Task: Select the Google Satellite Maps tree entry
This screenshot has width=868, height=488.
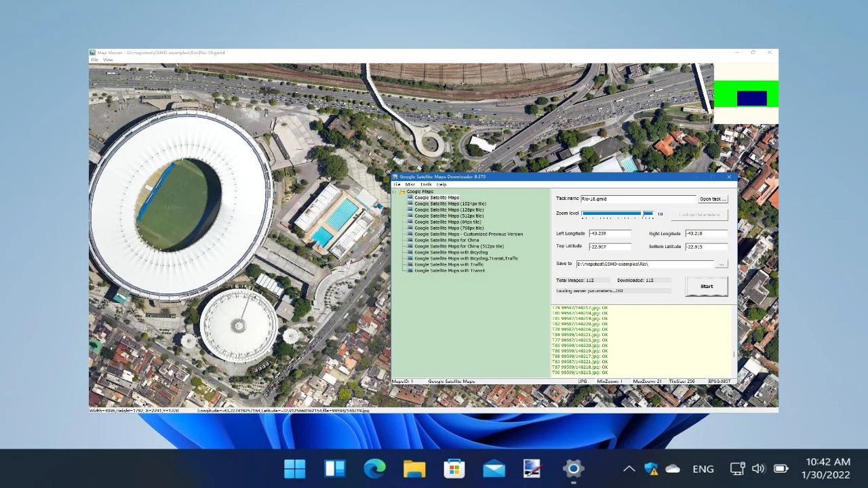Action: (437, 197)
